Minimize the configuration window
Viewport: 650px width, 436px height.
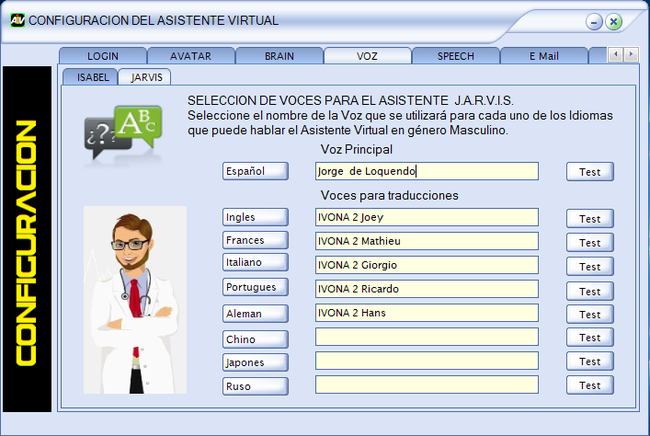[594, 22]
